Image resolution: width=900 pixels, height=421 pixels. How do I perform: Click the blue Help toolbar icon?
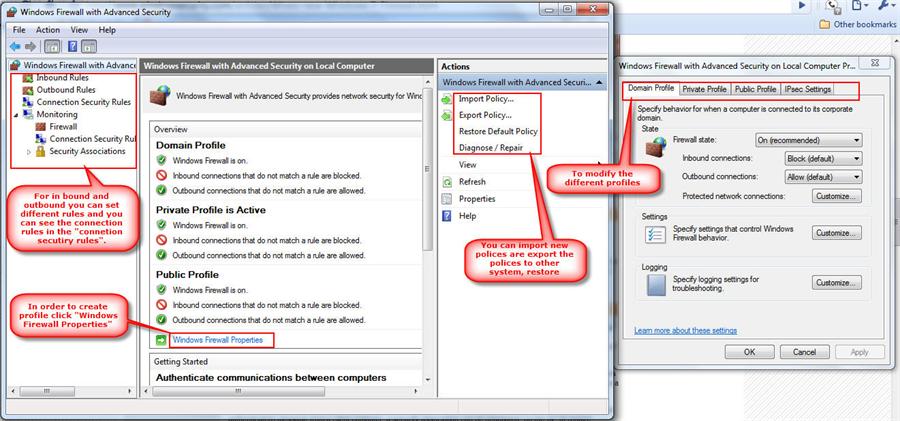(73, 47)
